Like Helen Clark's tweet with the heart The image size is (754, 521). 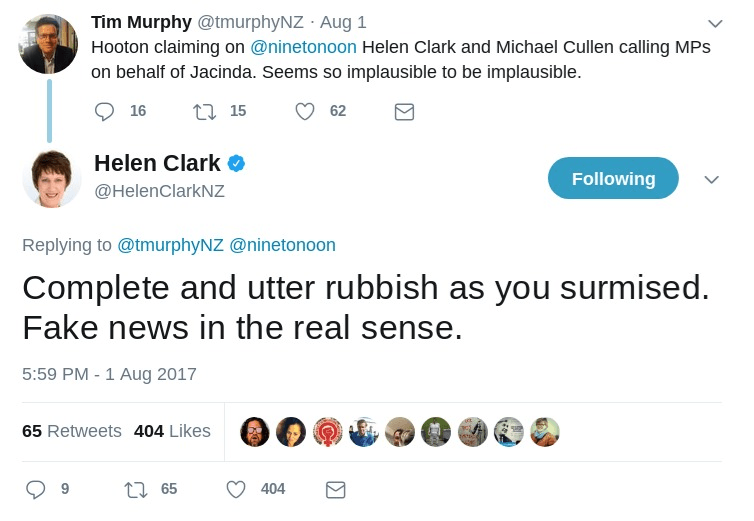coord(236,489)
